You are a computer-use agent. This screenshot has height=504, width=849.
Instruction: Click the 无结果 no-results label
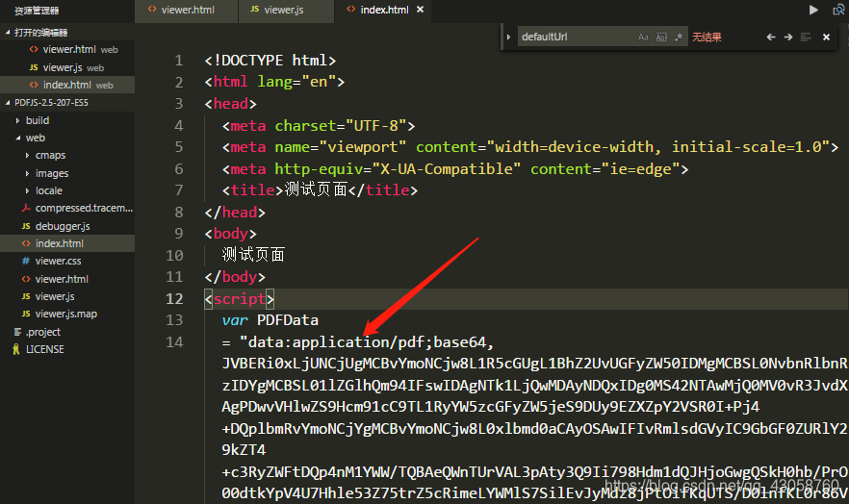click(707, 37)
